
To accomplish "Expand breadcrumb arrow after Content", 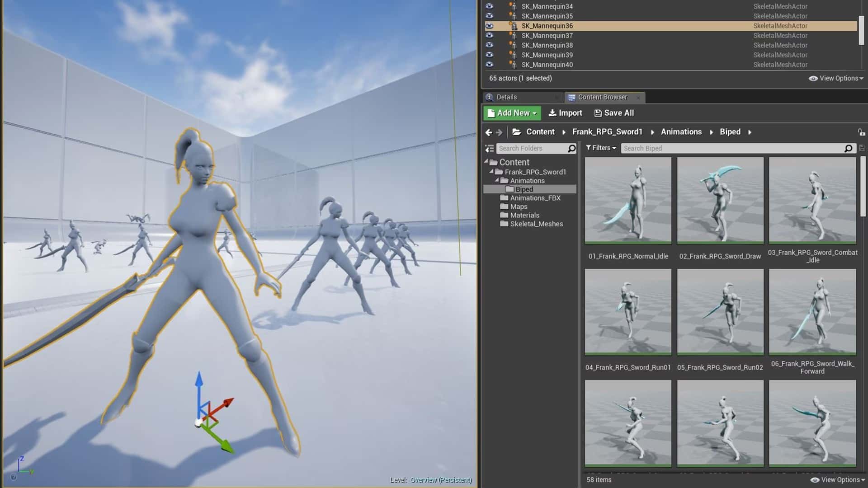I will pos(564,132).
